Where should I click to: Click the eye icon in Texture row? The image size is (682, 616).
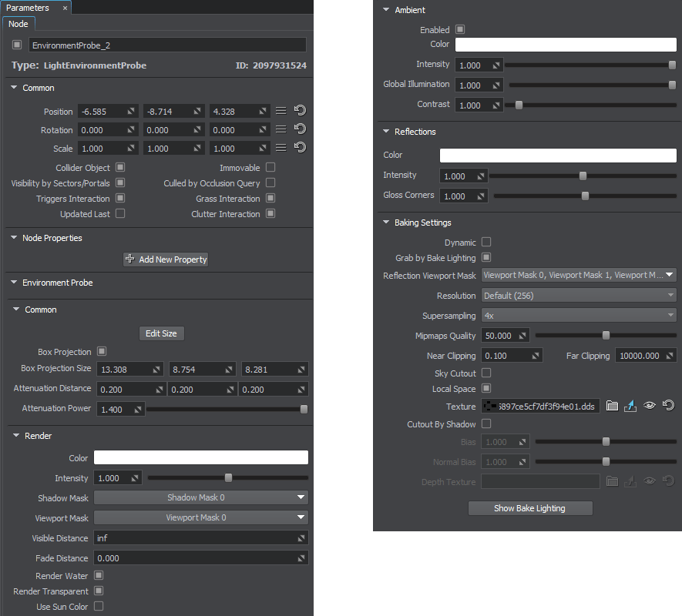pyautogui.click(x=650, y=406)
